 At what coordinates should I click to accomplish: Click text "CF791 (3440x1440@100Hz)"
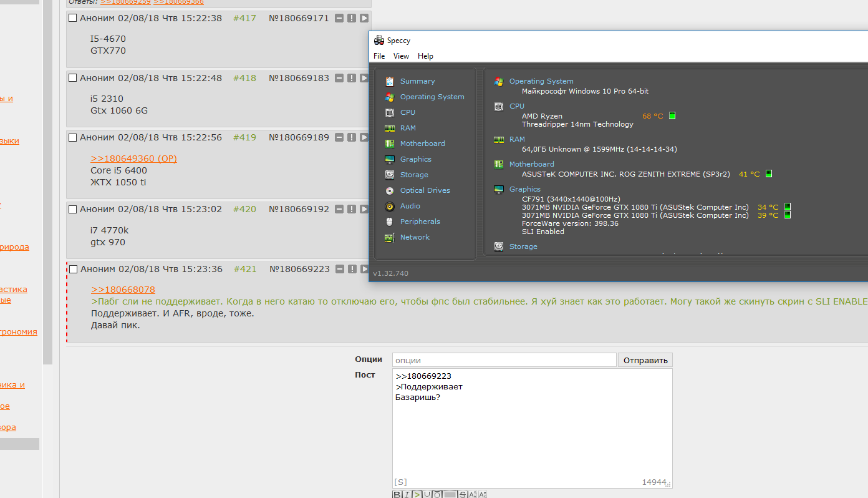point(571,199)
